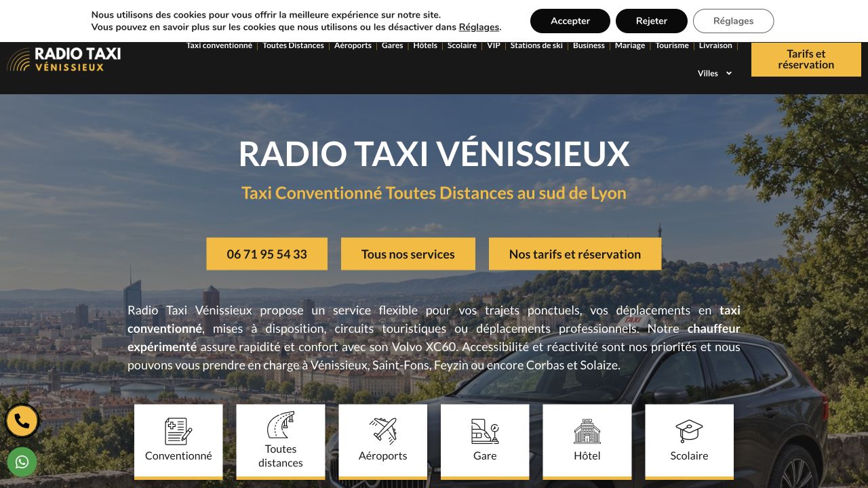
Task: Click the Hôtel card label
Action: [587, 456]
